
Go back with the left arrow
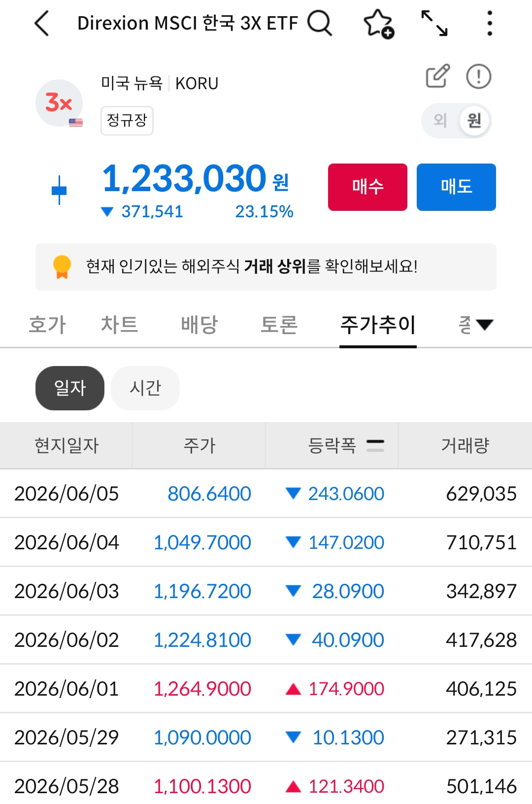click(x=42, y=23)
